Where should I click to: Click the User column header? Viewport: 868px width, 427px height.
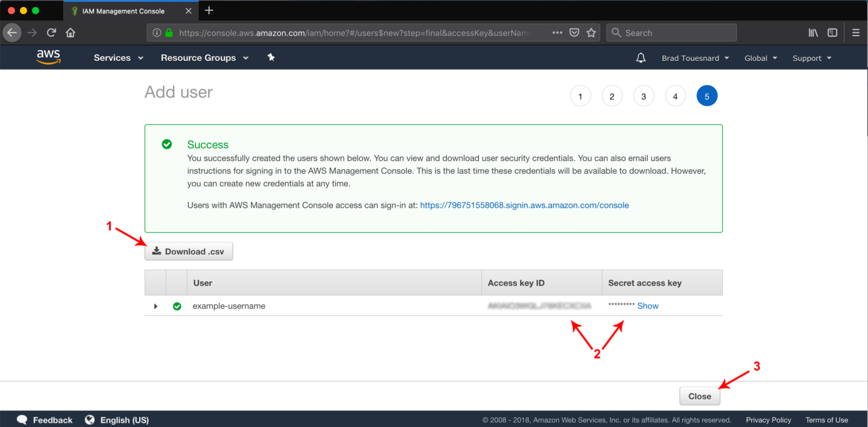pos(334,283)
